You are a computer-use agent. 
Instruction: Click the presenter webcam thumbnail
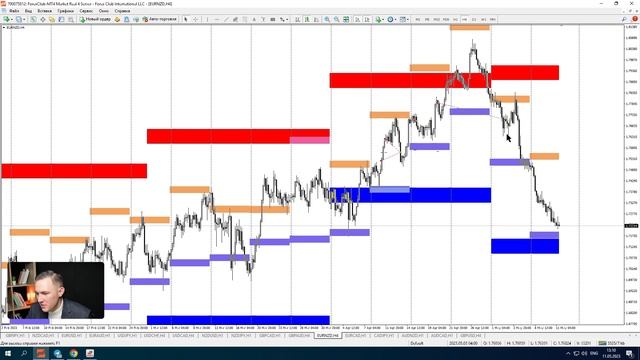click(56, 290)
